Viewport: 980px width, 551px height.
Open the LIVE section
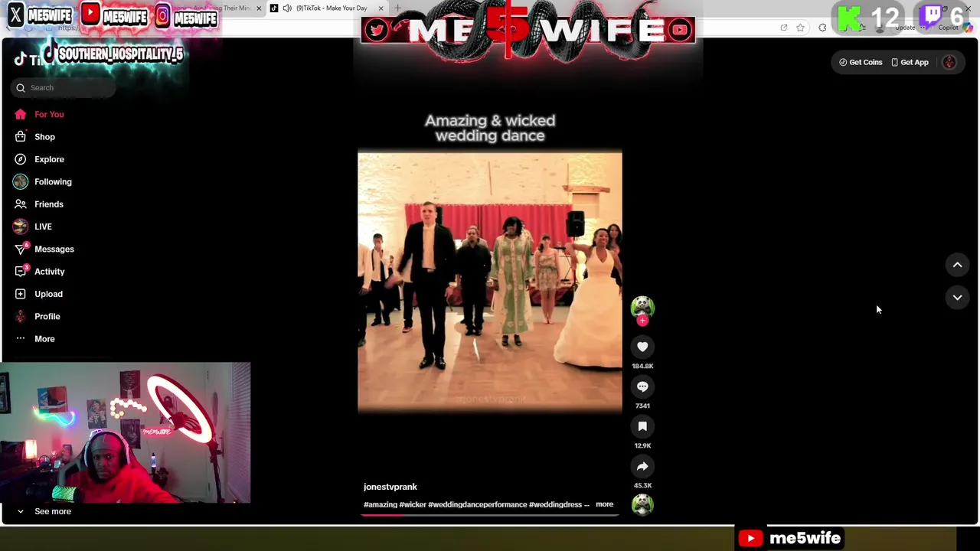[x=43, y=227]
